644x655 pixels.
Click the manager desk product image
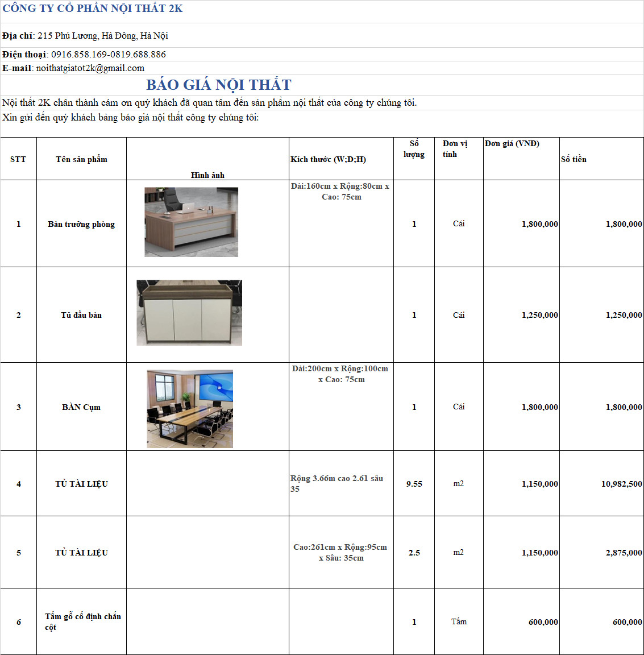(x=192, y=222)
